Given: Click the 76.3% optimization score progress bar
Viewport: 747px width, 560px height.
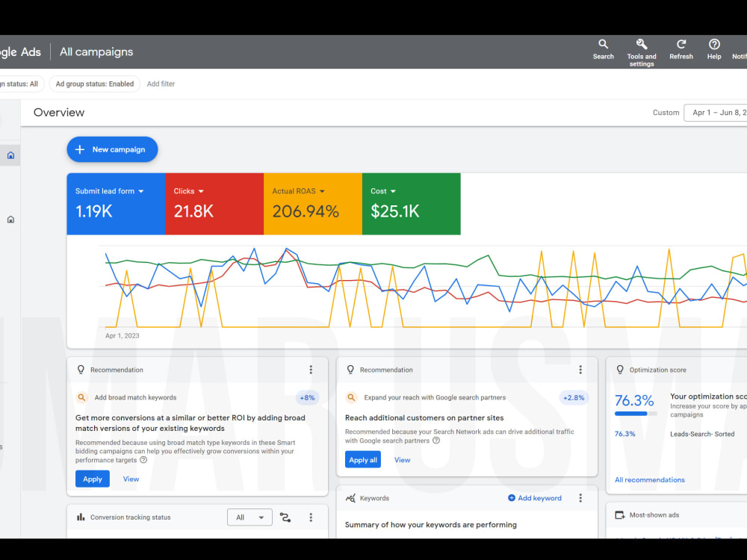Looking at the screenshot, I should click(636, 414).
